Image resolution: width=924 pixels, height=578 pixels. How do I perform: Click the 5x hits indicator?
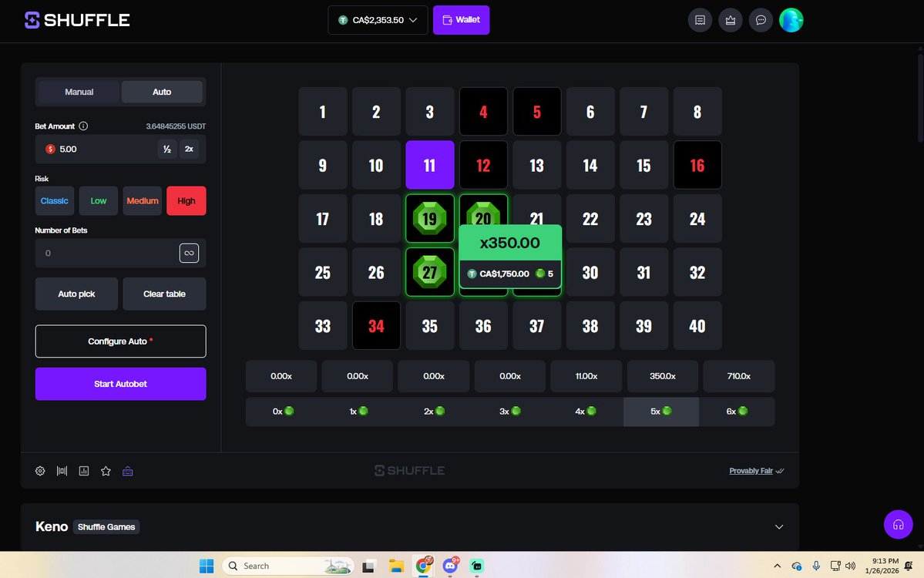pyautogui.click(x=660, y=412)
